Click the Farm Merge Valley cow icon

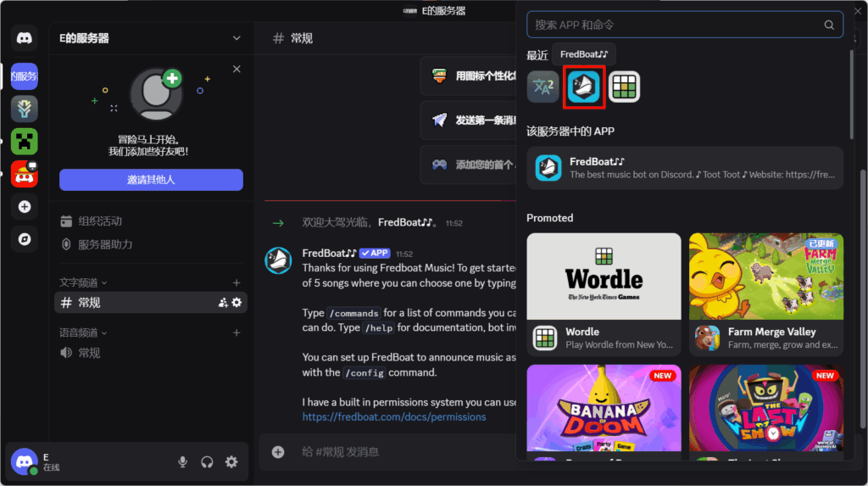click(707, 338)
